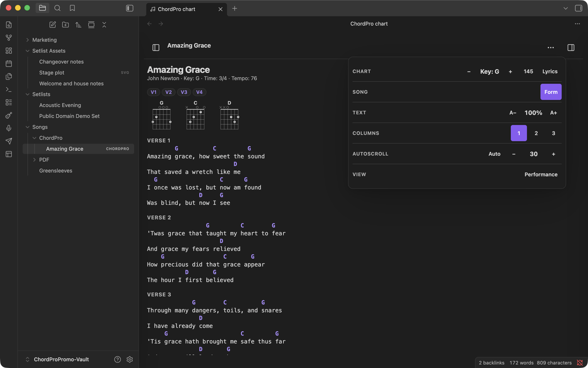The width and height of the screenshot is (588, 368).
Task: Increase text size with A+
Action: point(553,113)
